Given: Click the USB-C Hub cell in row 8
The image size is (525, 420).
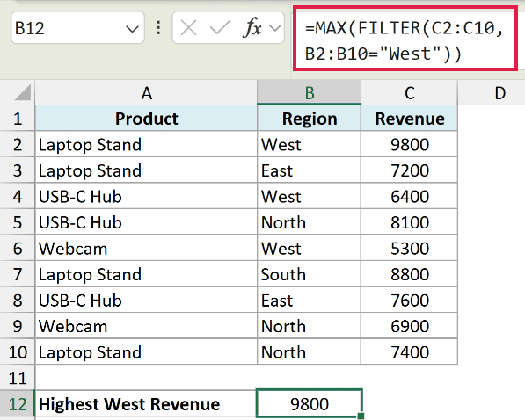Looking at the screenshot, I should click(x=146, y=300).
